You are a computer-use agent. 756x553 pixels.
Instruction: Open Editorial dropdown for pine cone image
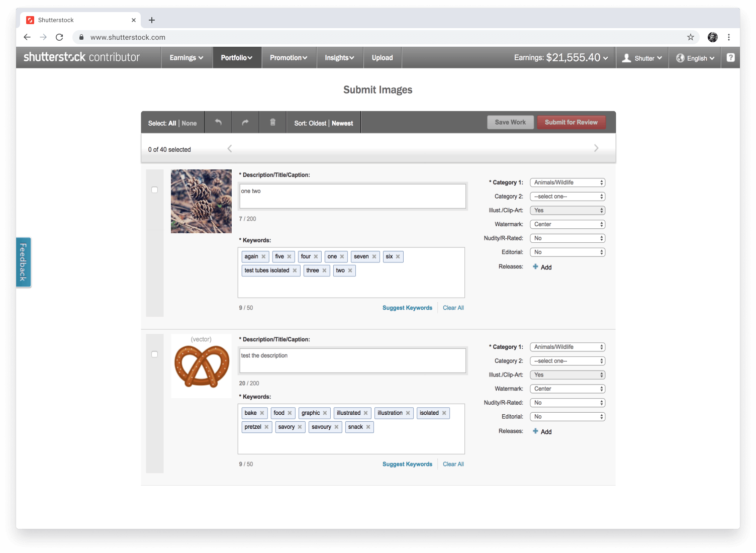pyautogui.click(x=568, y=252)
